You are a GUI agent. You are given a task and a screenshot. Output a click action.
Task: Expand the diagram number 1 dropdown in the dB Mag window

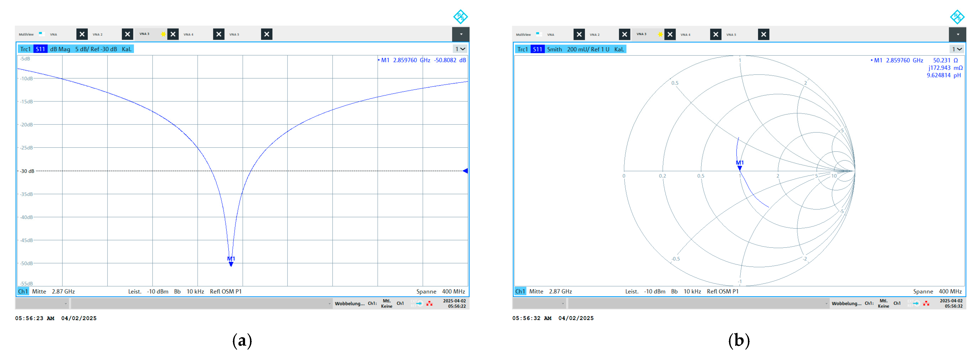(x=460, y=49)
